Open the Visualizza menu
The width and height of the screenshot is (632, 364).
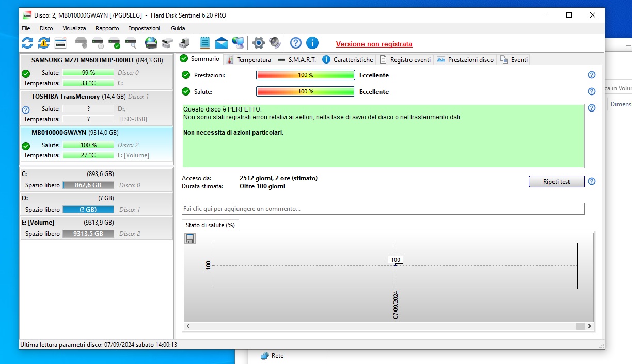(x=74, y=28)
